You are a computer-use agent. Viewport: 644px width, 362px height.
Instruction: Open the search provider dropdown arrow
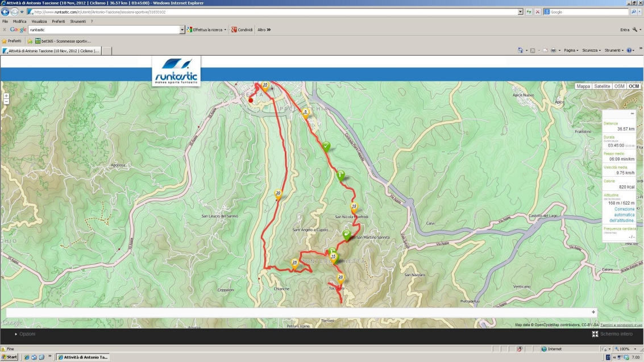click(x=640, y=12)
